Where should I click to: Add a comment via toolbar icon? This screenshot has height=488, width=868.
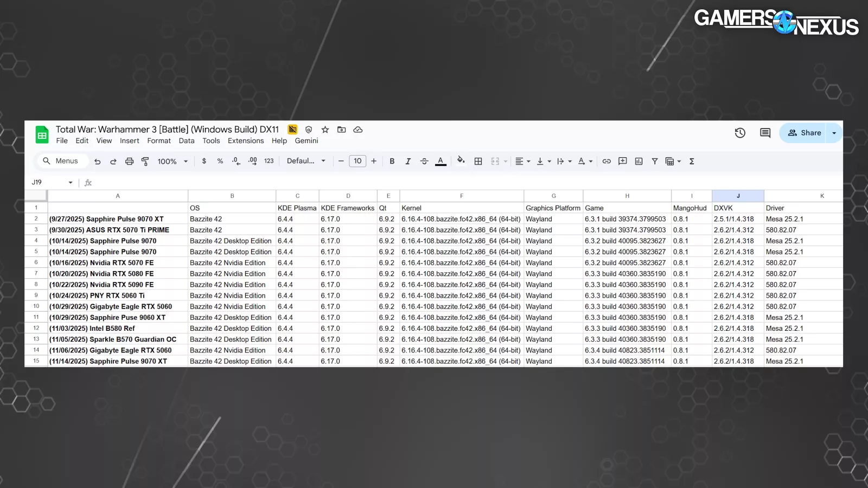coord(622,161)
